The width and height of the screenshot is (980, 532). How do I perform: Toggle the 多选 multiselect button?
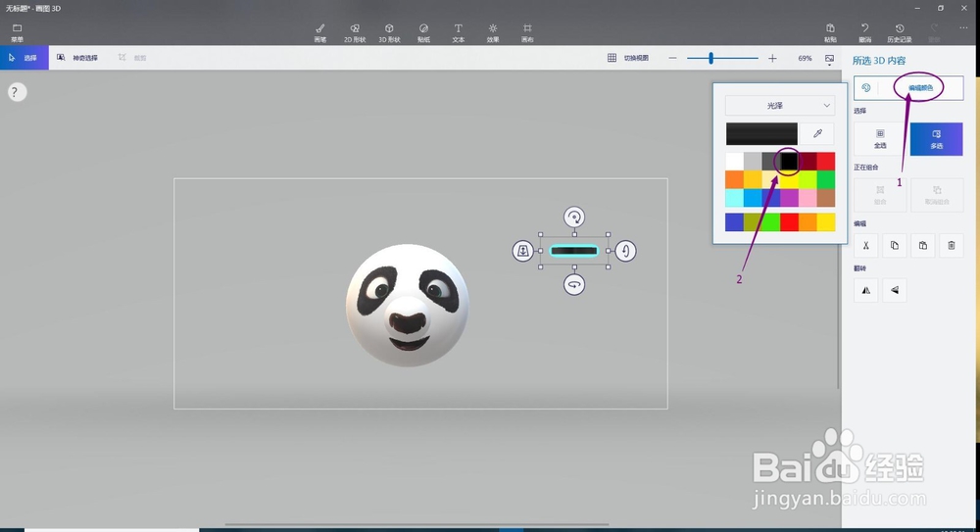pyautogui.click(x=936, y=139)
